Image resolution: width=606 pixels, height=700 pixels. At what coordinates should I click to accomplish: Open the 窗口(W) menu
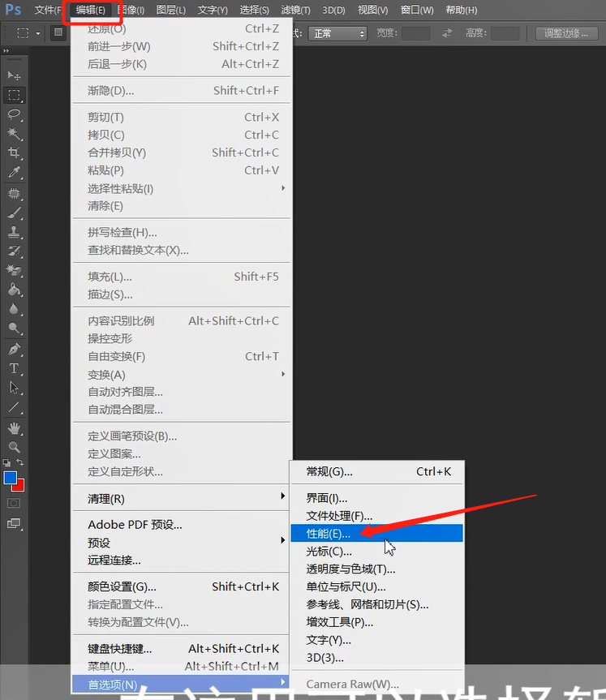[417, 10]
